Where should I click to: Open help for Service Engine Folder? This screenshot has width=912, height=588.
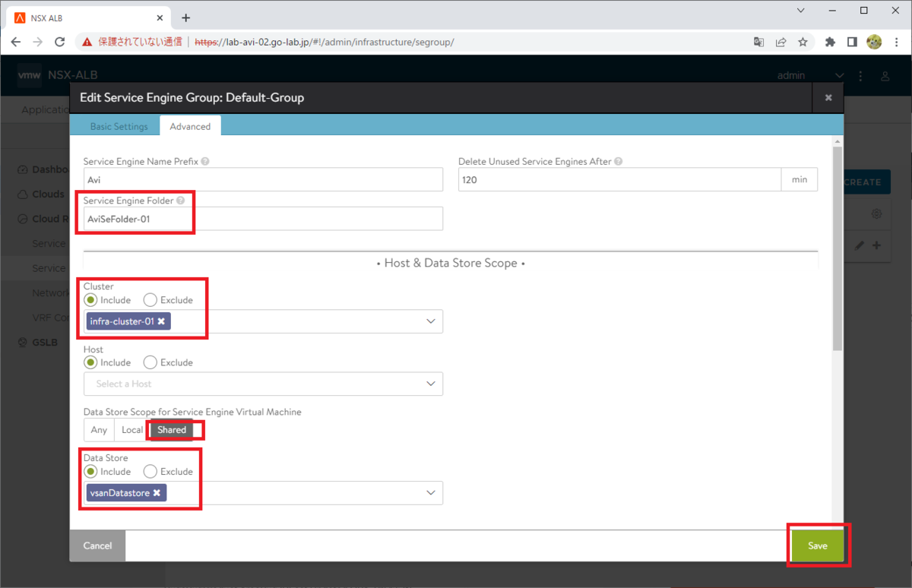[180, 201]
